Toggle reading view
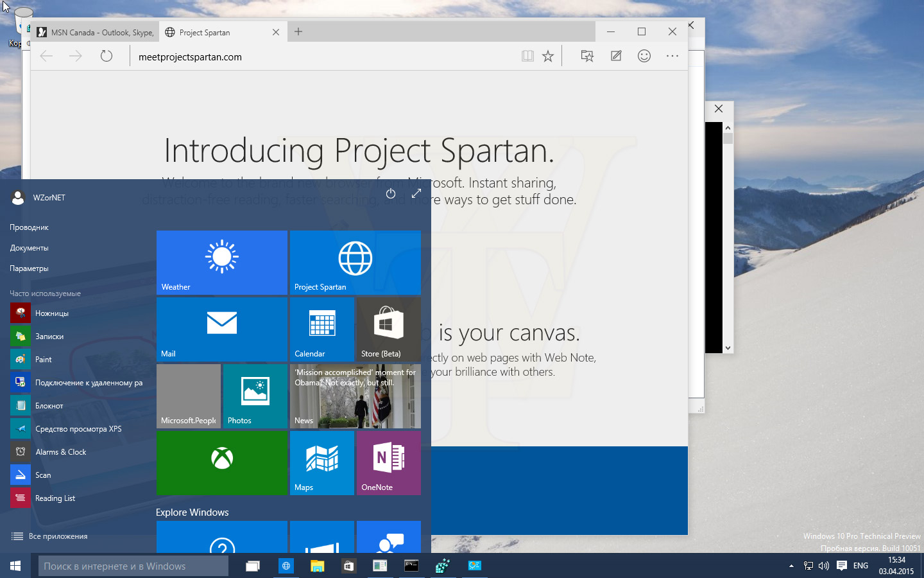 click(x=527, y=57)
